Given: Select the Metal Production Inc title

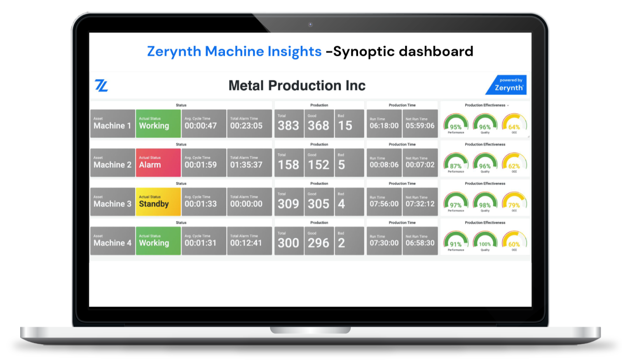Looking at the screenshot, I should 297,85.
